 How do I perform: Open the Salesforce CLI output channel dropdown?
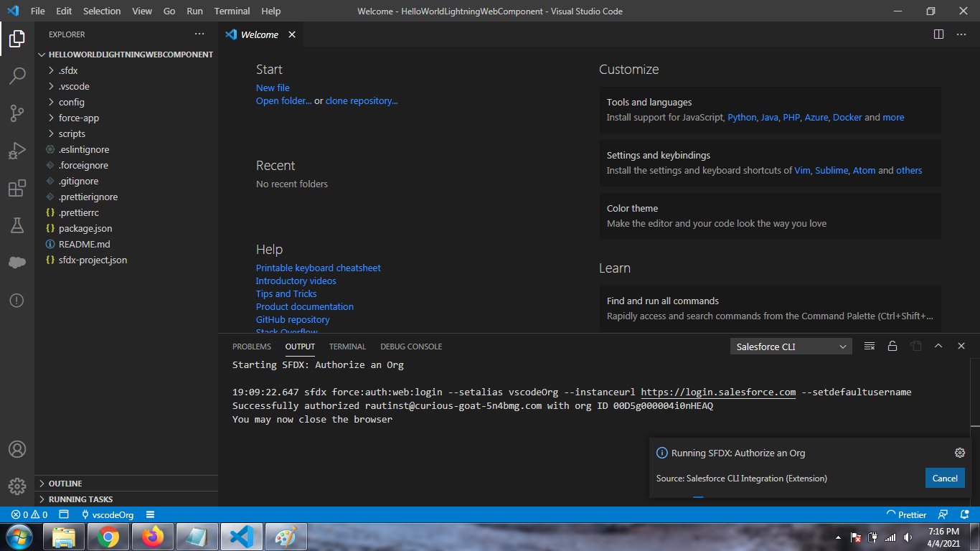pos(791,346)
